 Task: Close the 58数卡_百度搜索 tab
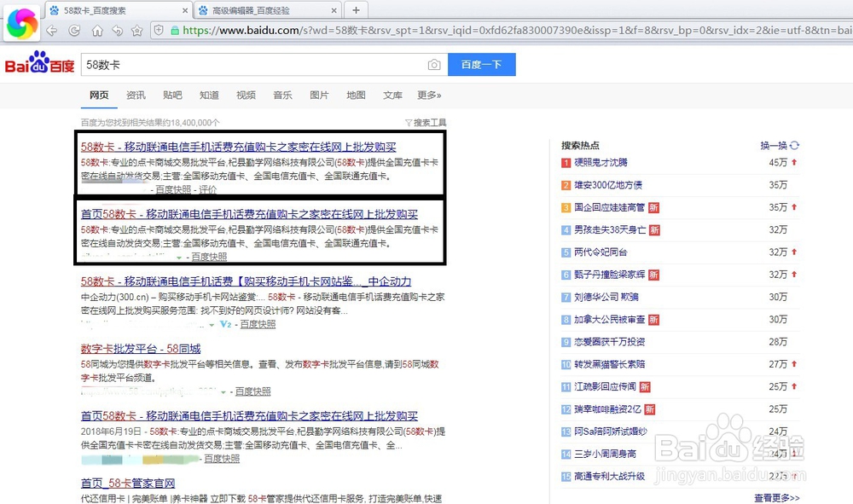[185, 10]
